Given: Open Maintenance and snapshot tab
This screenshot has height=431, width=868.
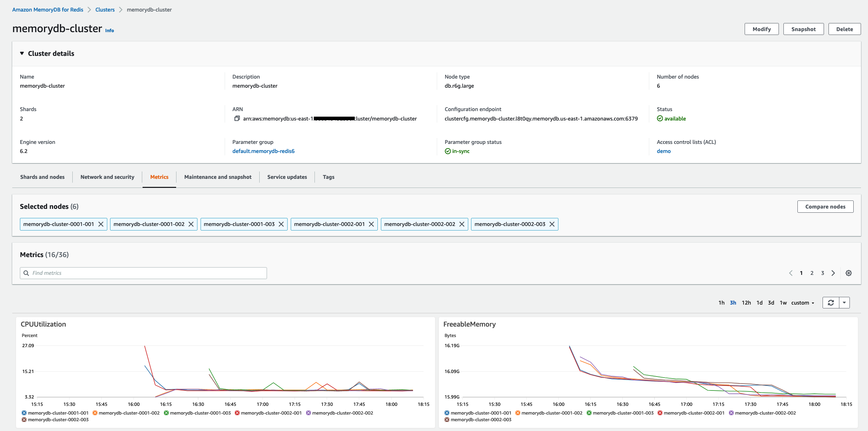Looking at the screenshot, I should [218, 177].
